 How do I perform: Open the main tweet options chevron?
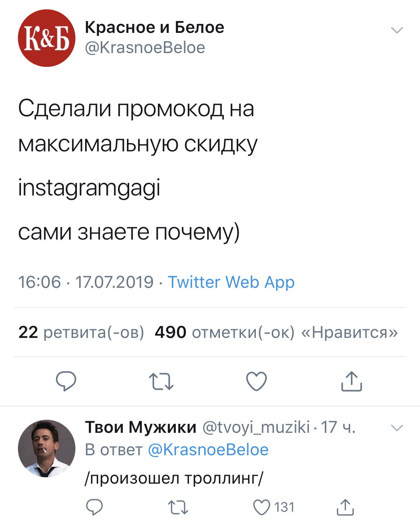(x=397, y=30)
